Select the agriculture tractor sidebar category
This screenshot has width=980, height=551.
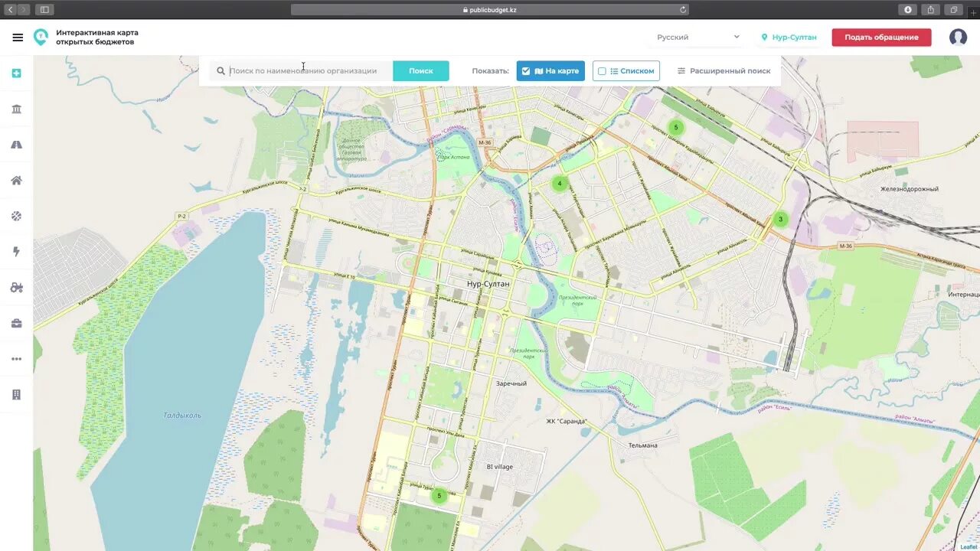click(x=16, y=288)
